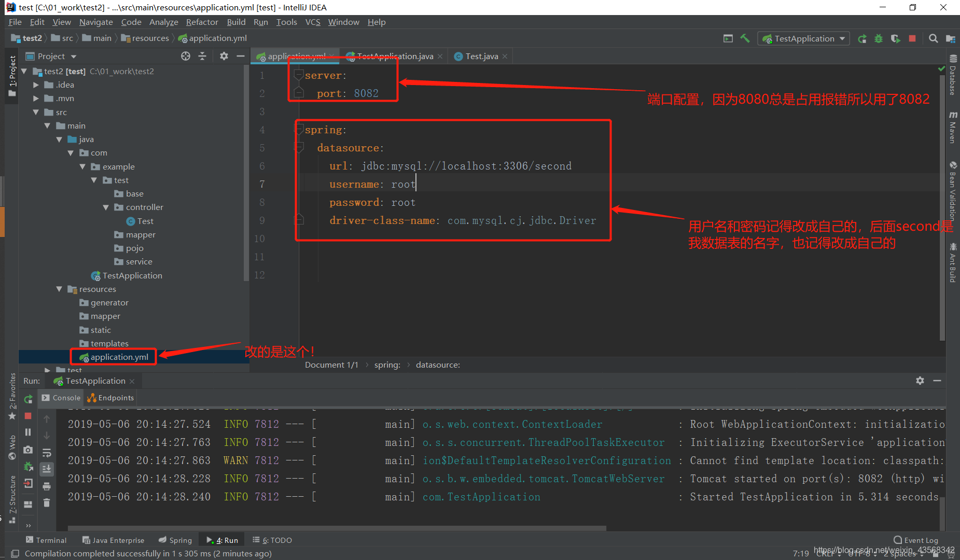Toggle soft-wrap in console
The height and width of the screenshot is (560, 960).
[x=47, y=452]
